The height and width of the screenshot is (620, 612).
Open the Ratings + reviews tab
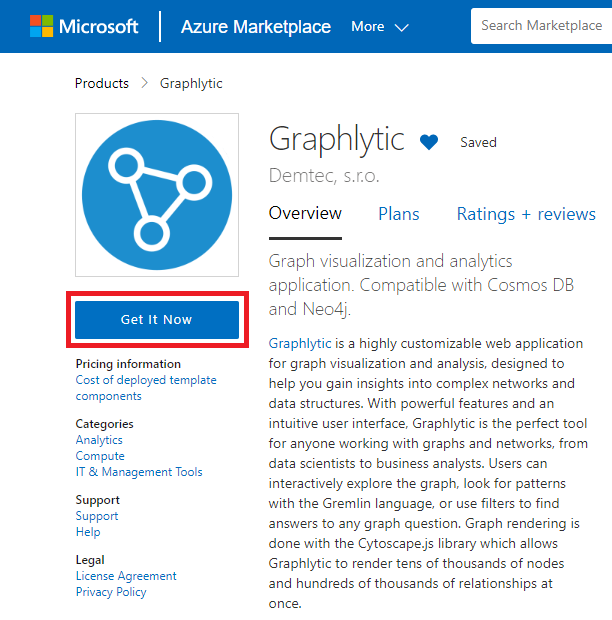click(526, 214)
